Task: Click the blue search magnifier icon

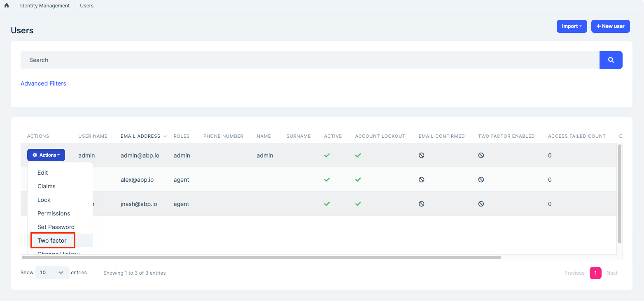Action: click(611, 60)
